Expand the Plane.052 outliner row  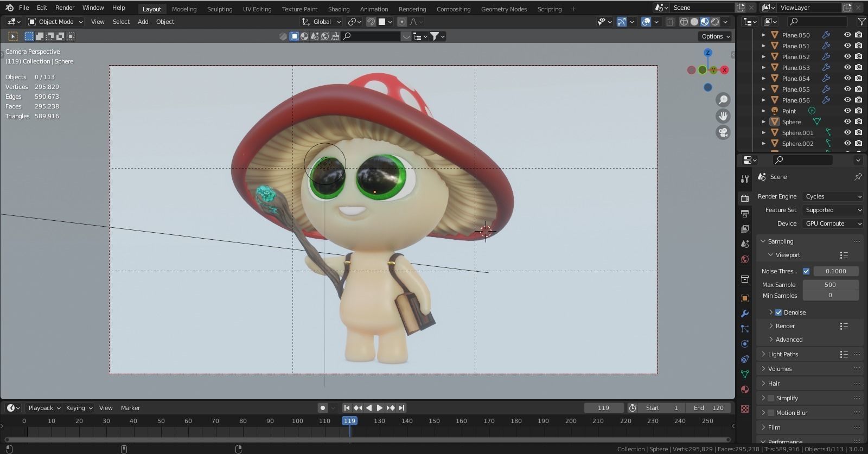764,56
